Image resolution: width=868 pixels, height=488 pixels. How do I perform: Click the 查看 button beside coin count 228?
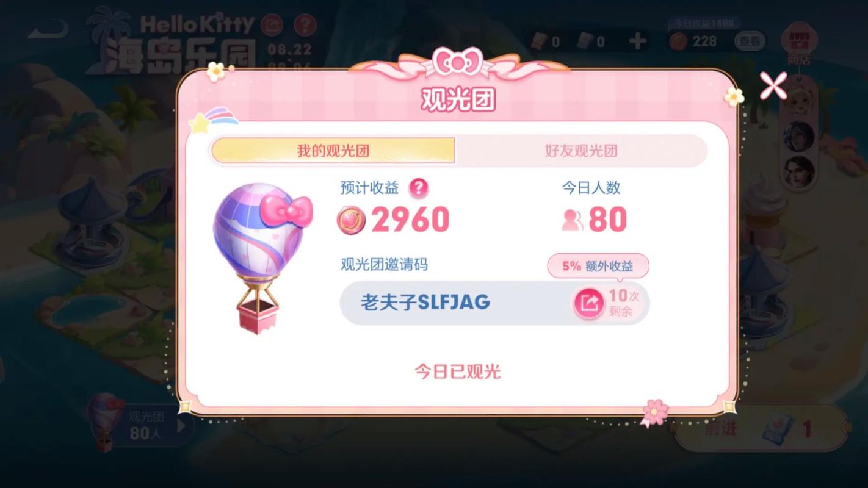click(x=750, y=41)
